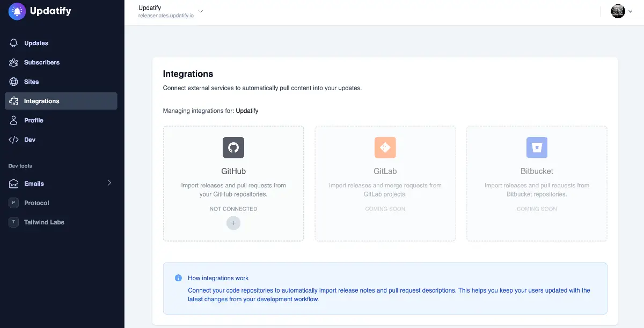Open the Profile page
644x328 pixels.
pos(61,120)
